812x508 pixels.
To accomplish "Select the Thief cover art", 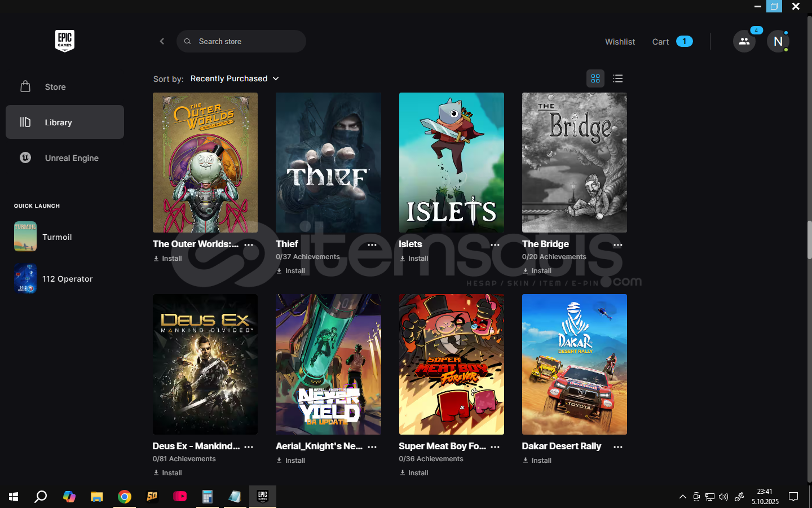I will [x=328, y=163].
